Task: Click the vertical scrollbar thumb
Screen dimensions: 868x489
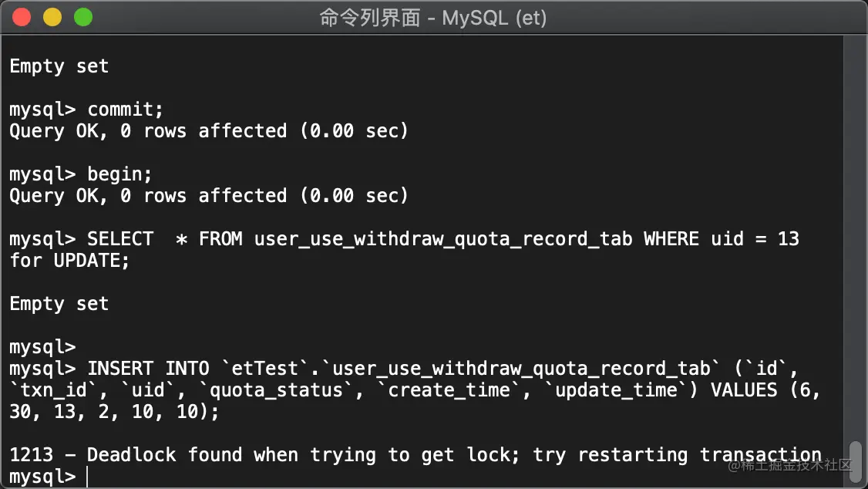Action: 856,463
